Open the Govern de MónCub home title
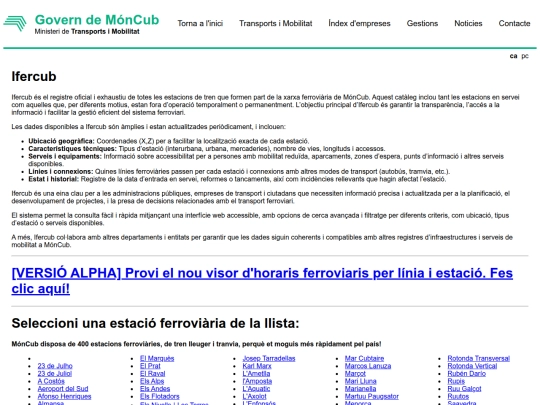Viewport: 540px width, 405px height. (97, 20)
